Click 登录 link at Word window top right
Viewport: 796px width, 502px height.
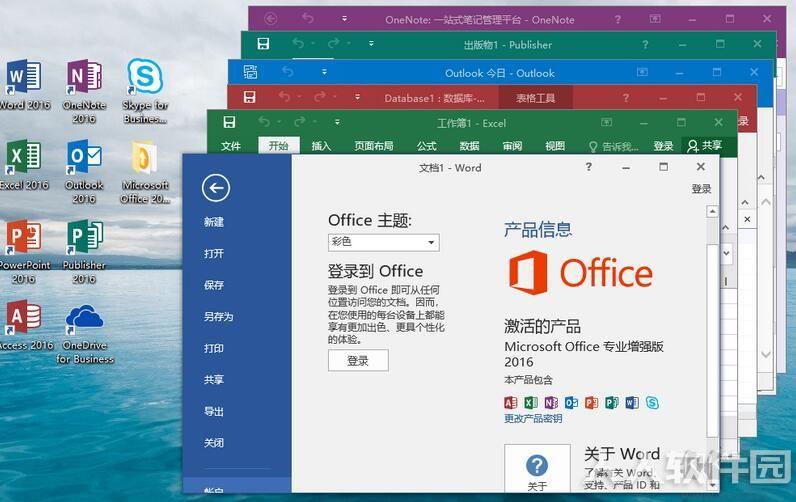tap(701, 188)
